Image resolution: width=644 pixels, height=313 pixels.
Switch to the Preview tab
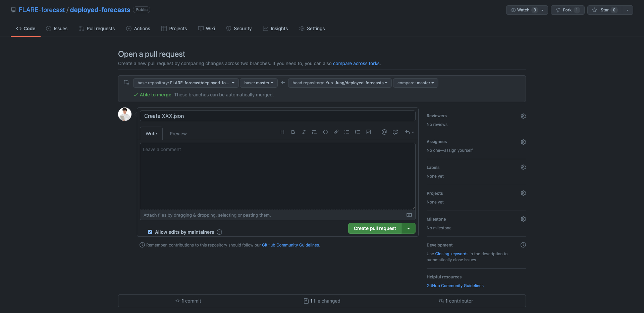pyautogui.click(x=178, y=133)
